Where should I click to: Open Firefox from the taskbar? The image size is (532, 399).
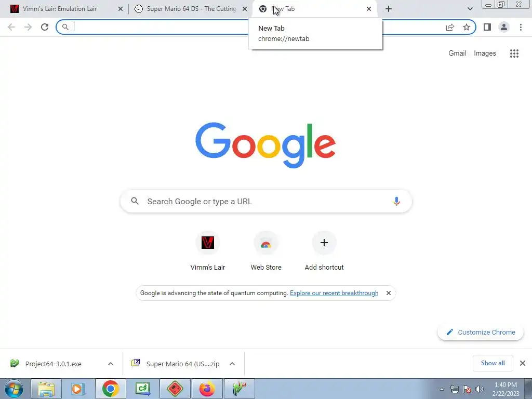pos(207,389)
